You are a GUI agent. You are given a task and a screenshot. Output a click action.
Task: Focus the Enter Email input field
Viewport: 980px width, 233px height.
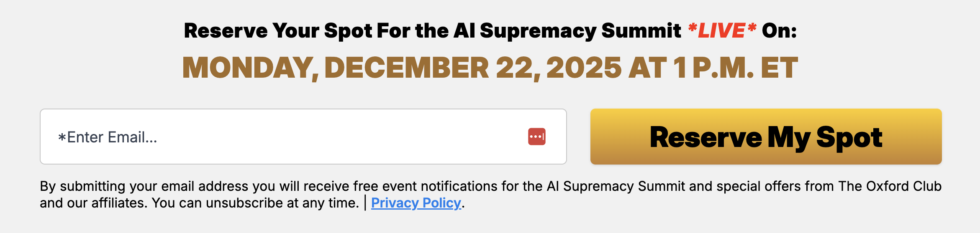(293, 137)
